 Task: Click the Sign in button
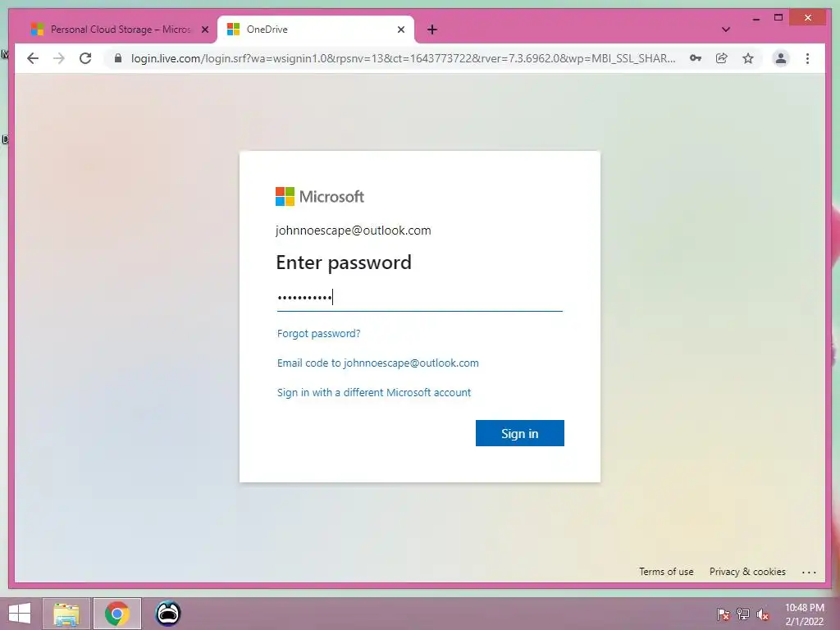click(519, 433)
